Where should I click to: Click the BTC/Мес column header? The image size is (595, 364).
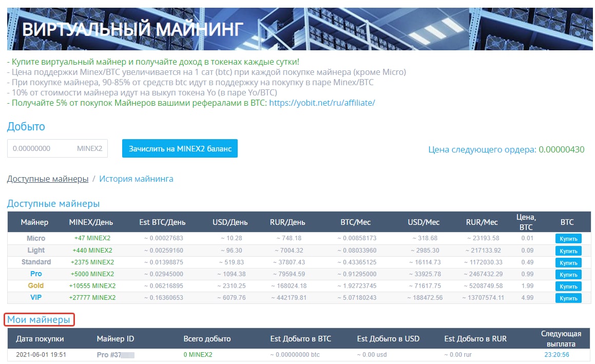pyautogui.click(x=356, y=222)
